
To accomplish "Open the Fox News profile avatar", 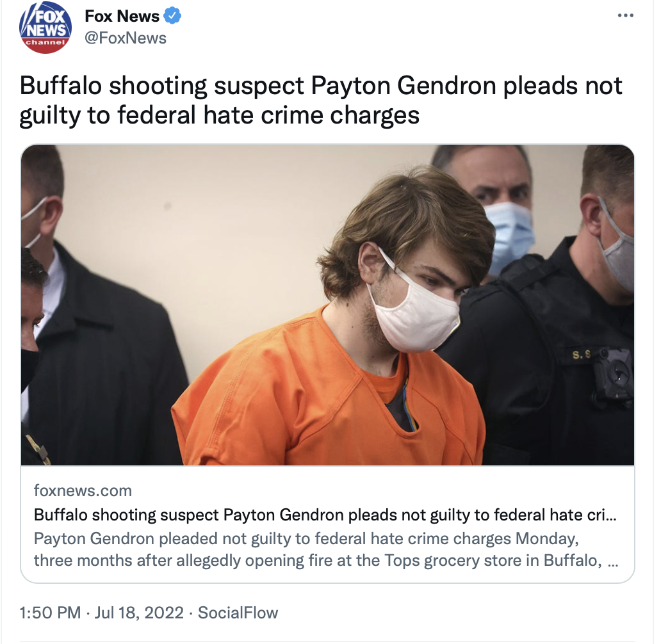I will (45, 28).
